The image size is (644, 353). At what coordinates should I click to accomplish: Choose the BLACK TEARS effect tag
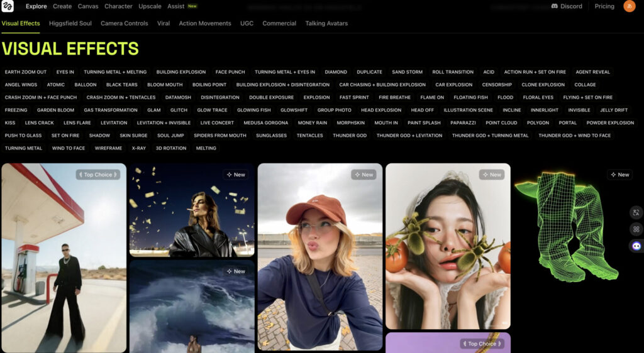point(121,84)
